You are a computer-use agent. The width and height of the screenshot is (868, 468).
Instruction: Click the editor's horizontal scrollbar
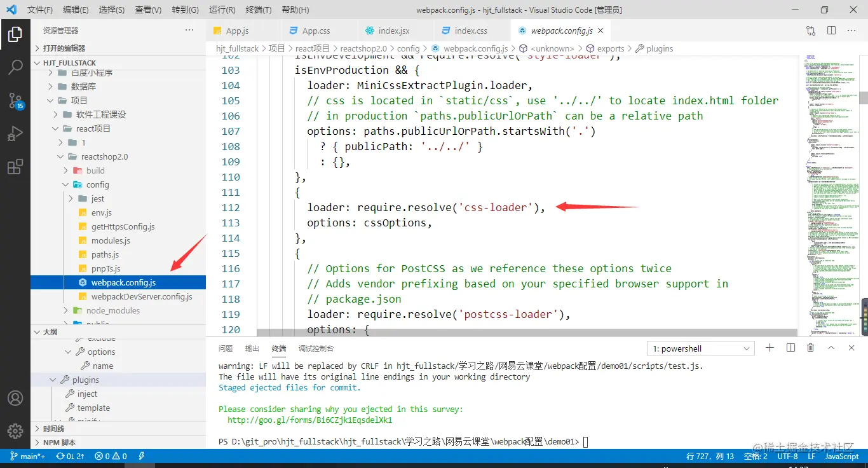[527, 332]
